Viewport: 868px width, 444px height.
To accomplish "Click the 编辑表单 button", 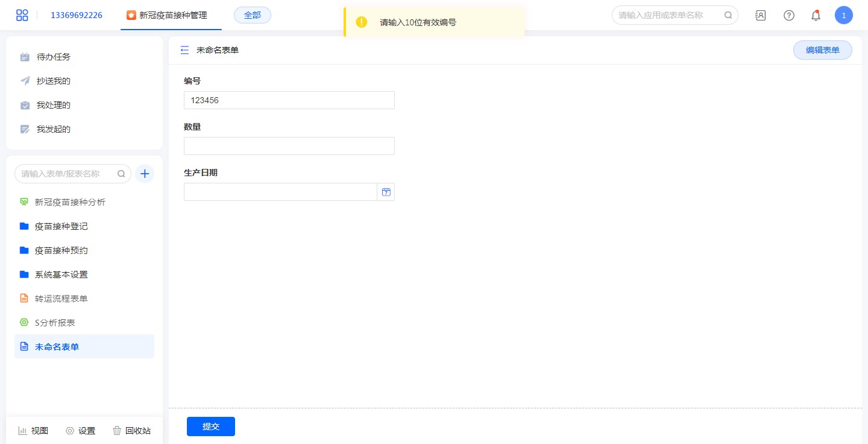I will point(822,51).
